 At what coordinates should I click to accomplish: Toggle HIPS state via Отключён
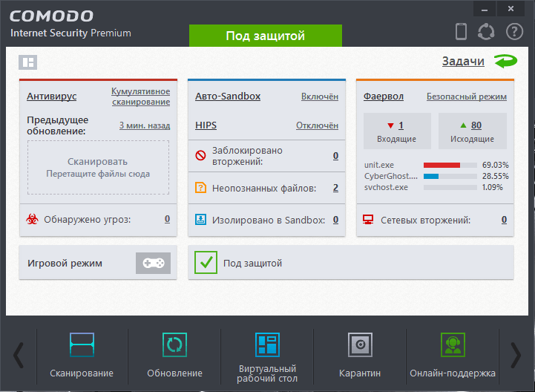[x=317, y=125]
